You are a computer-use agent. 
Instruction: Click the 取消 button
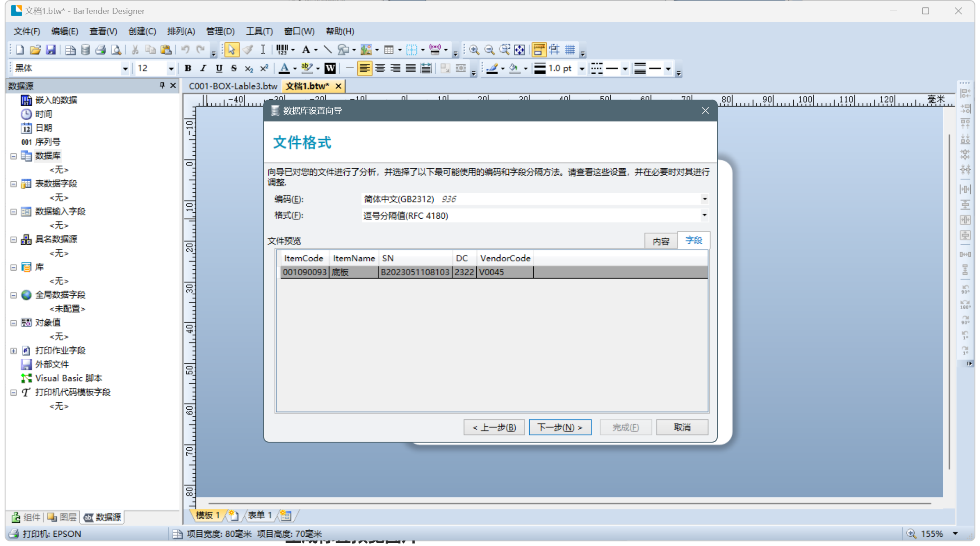(x=682, y=427)
